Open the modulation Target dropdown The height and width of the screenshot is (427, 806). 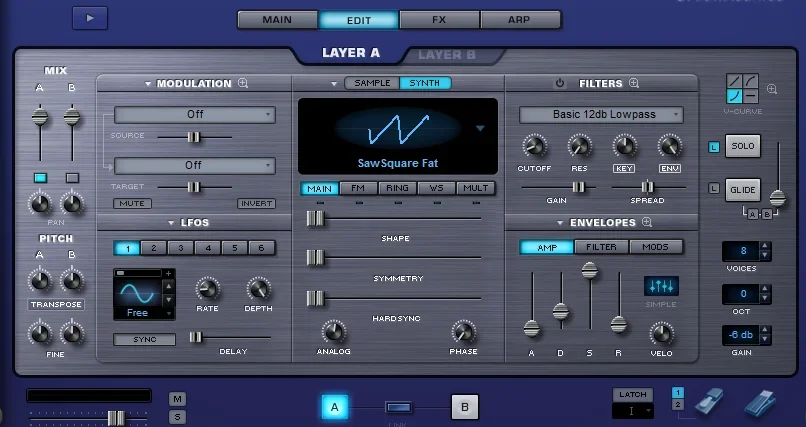pos(195,165)
